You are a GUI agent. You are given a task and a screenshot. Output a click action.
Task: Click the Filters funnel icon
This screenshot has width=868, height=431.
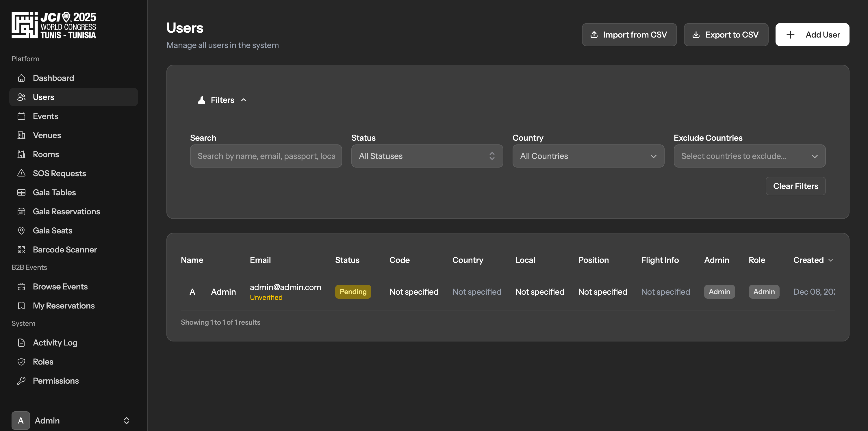[201, 100]
